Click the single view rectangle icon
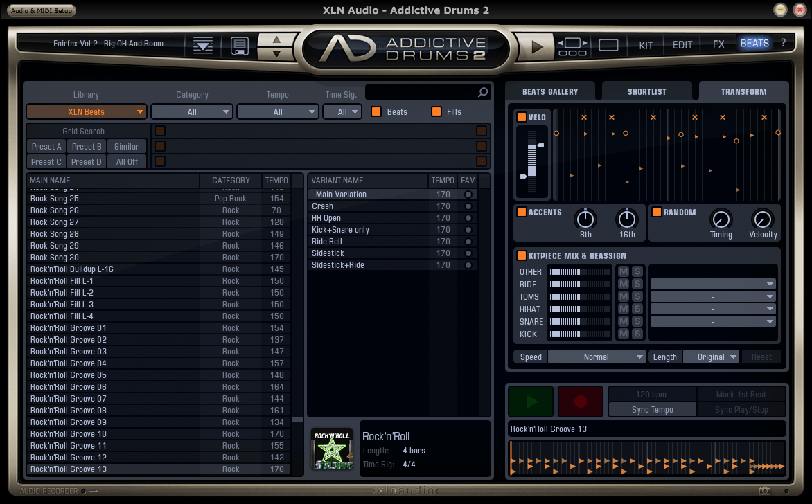The height and width of the screenshot is (504, 812). pyautogui.click(x=608, y=45)
